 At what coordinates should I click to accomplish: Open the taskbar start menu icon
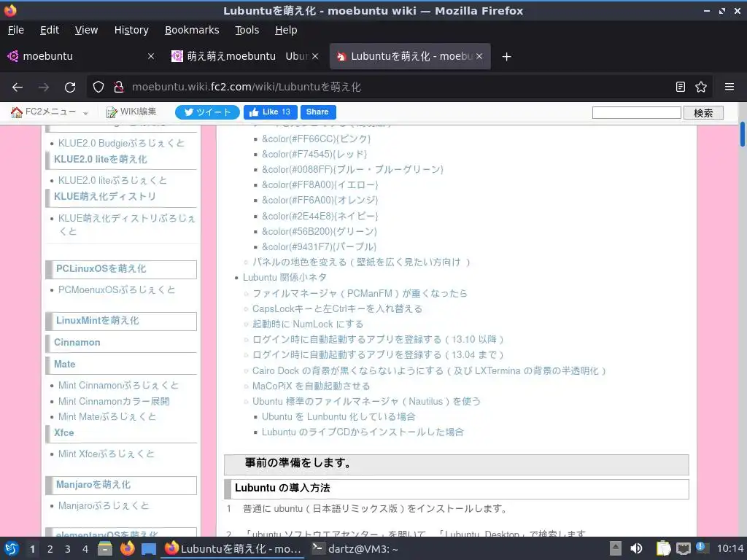(12, 548)
